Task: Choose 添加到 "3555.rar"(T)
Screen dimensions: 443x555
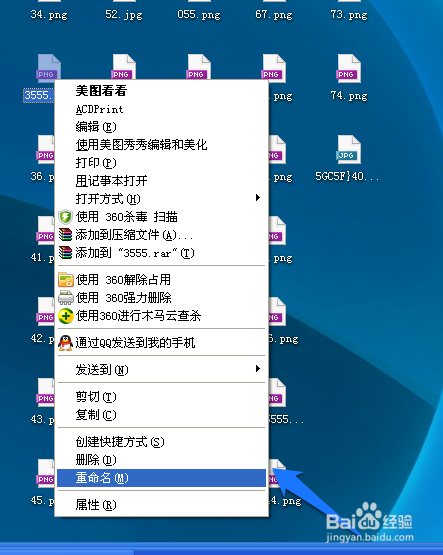Action: coord(135,253)
